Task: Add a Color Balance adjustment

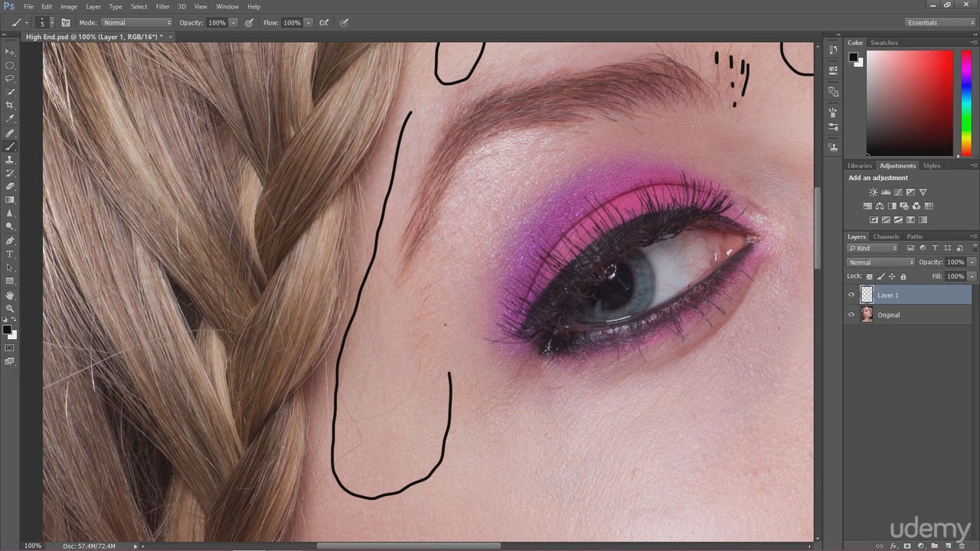Action: tap(880, 206)
